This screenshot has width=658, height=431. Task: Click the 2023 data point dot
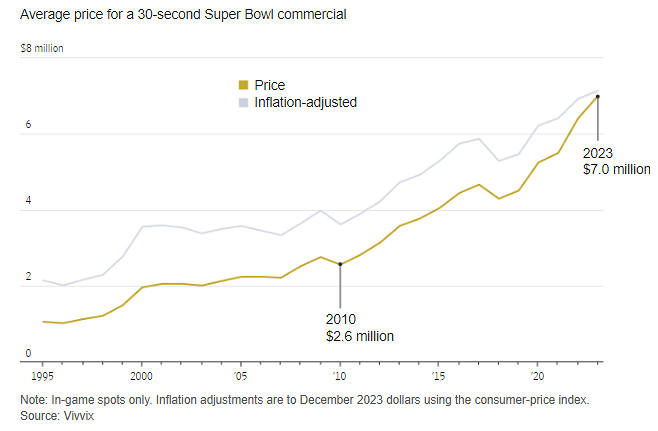pyautogui.click(x=598, y=97)
